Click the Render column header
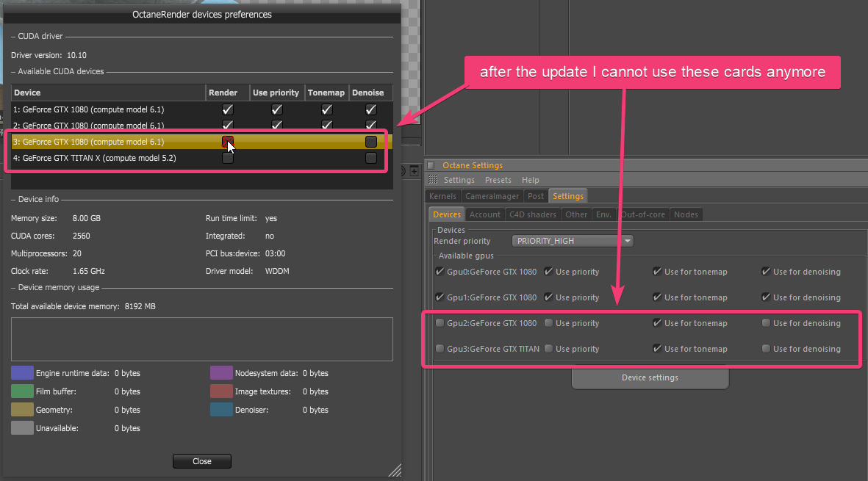Viewport: 868px width, 481px height. click(x=227, y=93)
